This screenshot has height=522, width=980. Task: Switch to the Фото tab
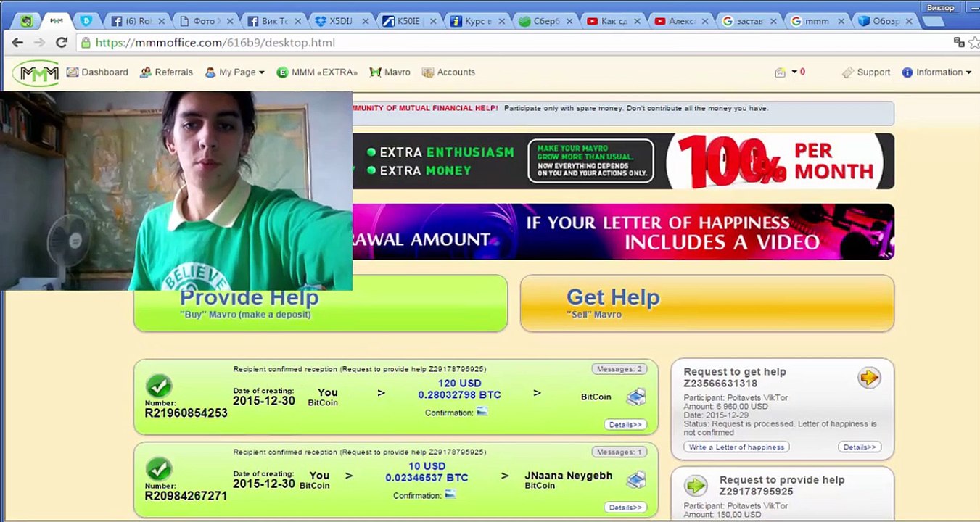[x=207, y=21]
